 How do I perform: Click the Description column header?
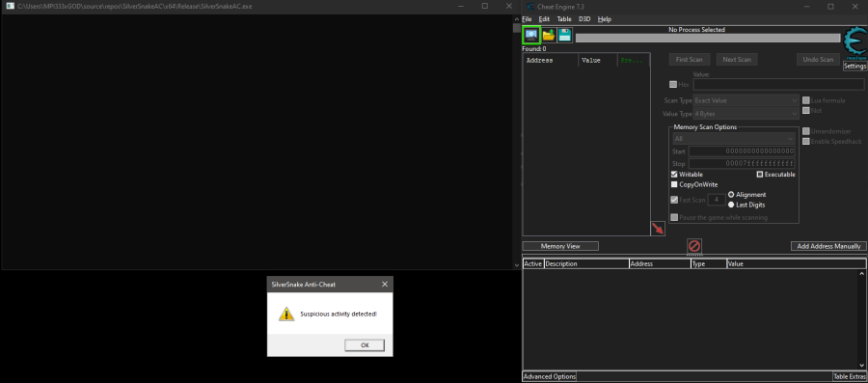click(x=586, y=264)
